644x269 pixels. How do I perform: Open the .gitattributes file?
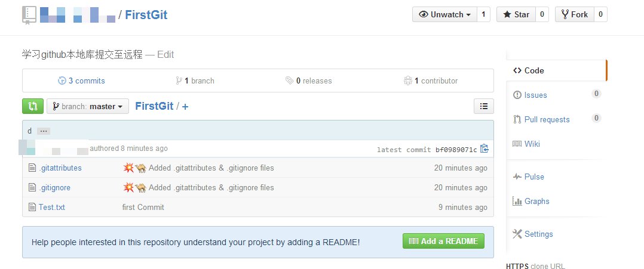pos(60,168)
